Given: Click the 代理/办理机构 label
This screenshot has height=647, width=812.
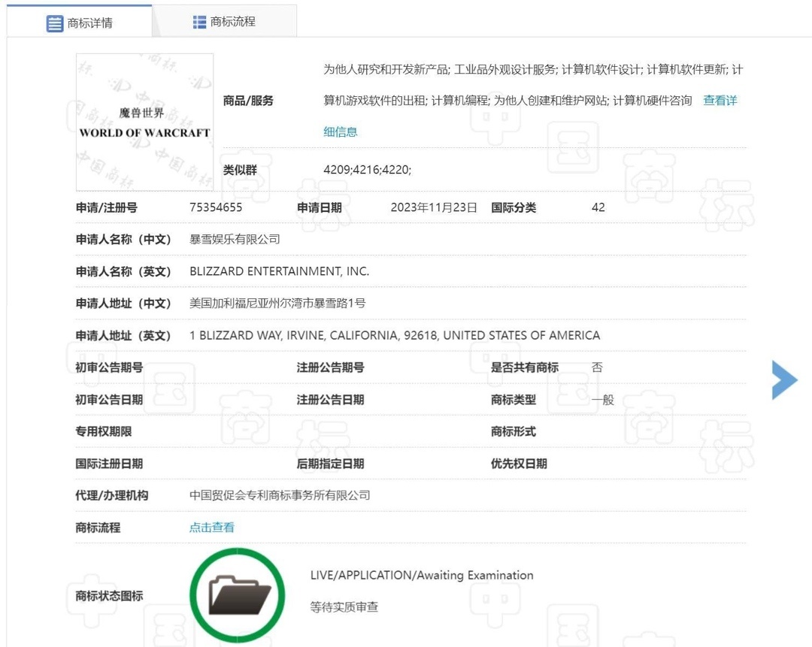Looking at the screenshot, I should 112,495.
